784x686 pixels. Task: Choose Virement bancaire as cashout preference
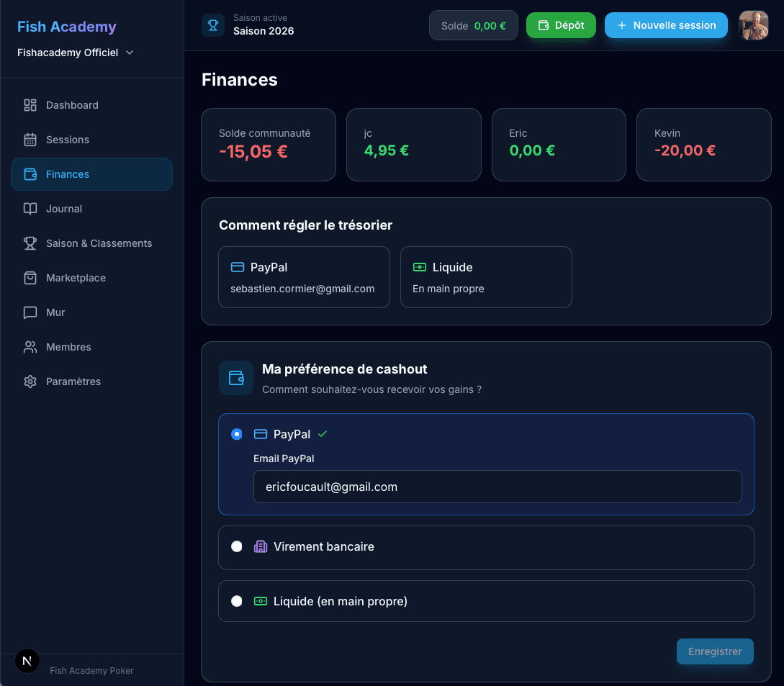(237, 546)
